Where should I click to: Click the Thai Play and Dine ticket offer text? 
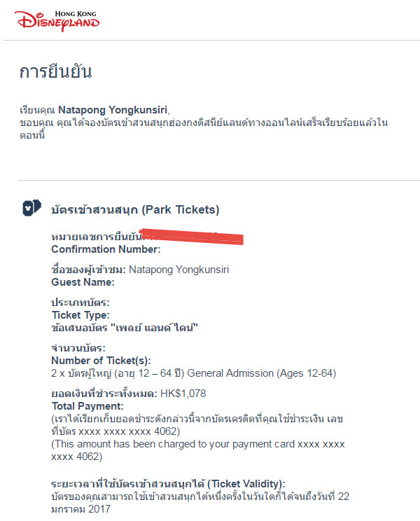click(125, 328)
